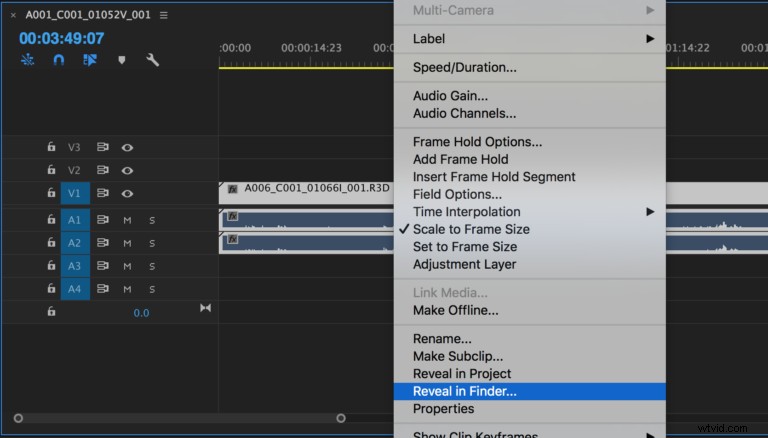Solo track A2
Viewport: 768px width, 438px height.
152,243
